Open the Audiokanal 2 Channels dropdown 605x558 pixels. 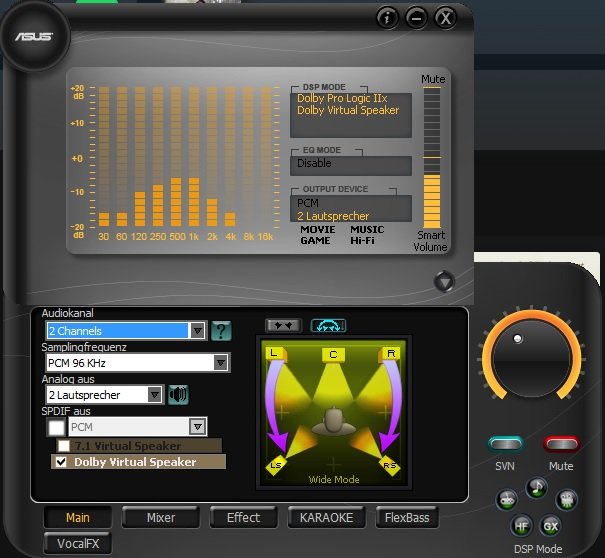126,331
